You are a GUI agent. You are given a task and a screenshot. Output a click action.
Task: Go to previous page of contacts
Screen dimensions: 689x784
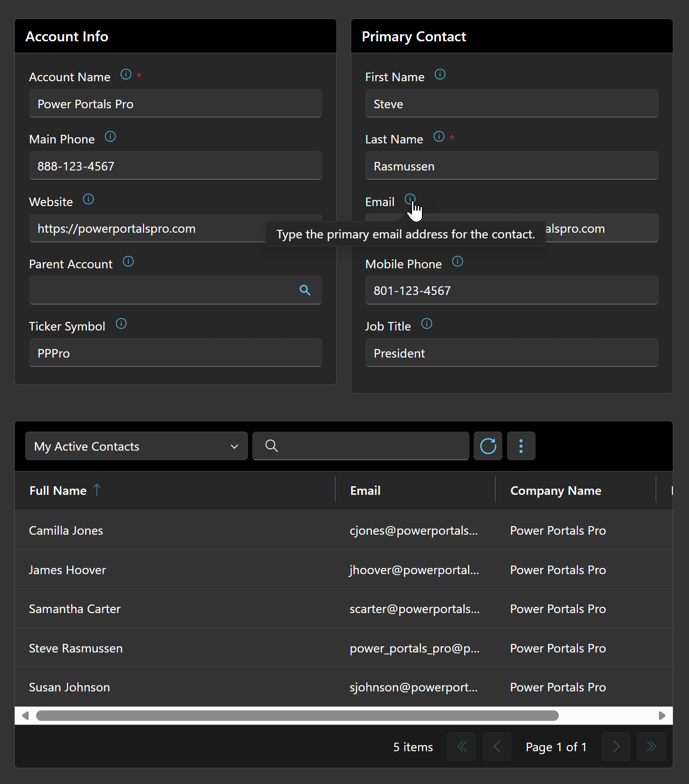pos(497,746)
